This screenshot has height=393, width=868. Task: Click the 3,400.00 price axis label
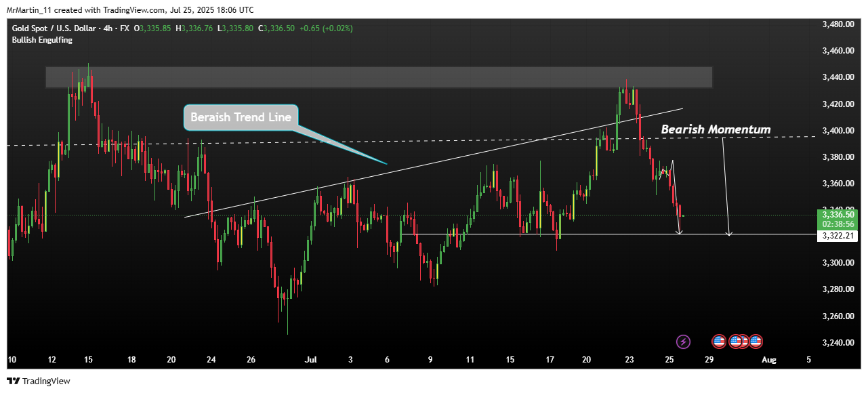(837, 131)
